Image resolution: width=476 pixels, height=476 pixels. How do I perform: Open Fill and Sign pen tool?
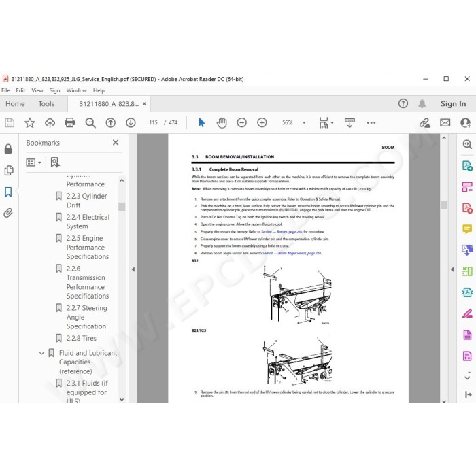(467, 313)
